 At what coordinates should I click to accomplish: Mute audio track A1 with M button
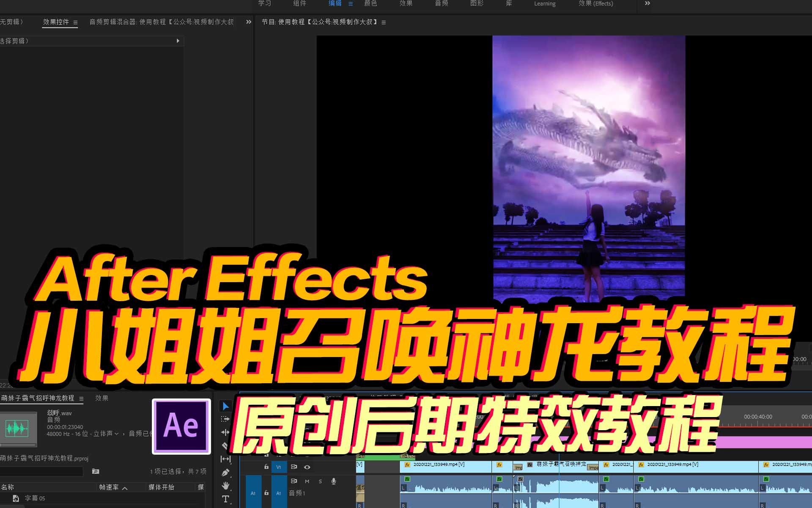(x=307, y=481)
